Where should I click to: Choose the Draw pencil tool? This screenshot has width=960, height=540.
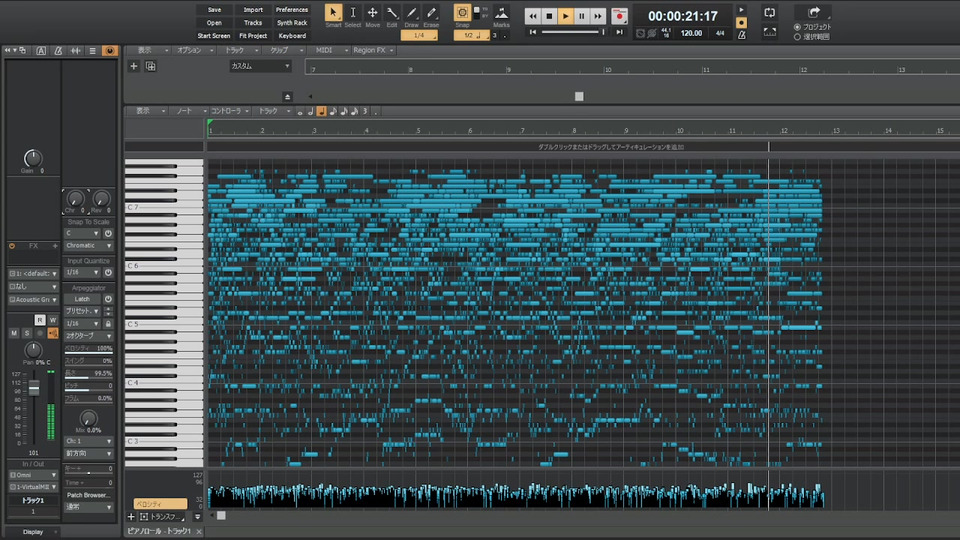411,14
